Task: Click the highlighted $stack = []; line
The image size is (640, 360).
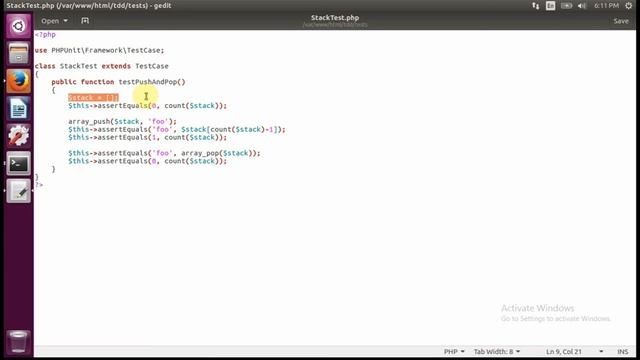Action: (93, 98)
